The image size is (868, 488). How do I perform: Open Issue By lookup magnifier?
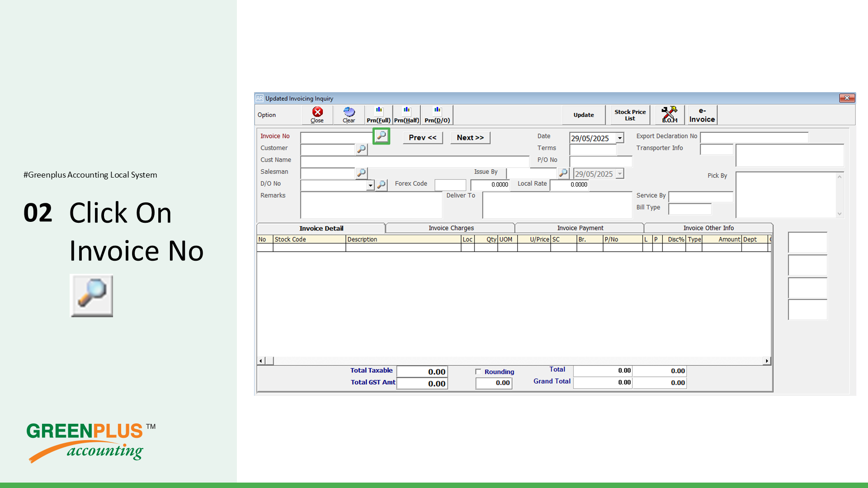563,173
